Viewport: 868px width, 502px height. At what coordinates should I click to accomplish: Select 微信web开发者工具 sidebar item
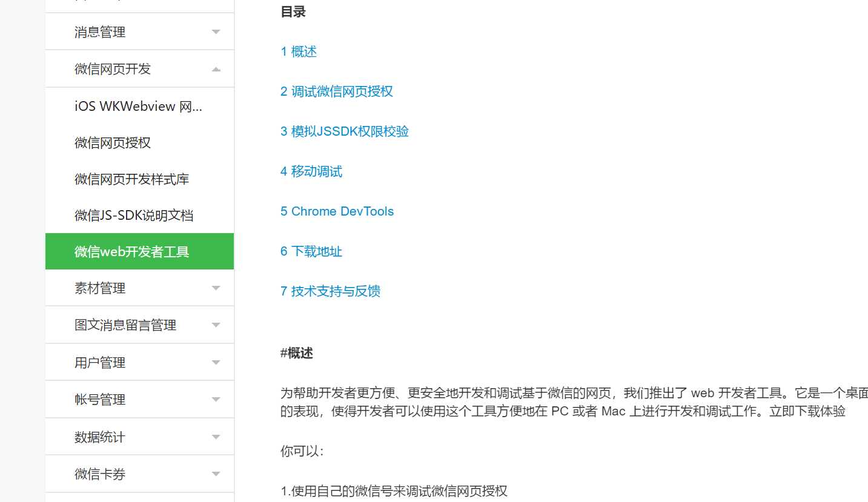pos(139,251)
